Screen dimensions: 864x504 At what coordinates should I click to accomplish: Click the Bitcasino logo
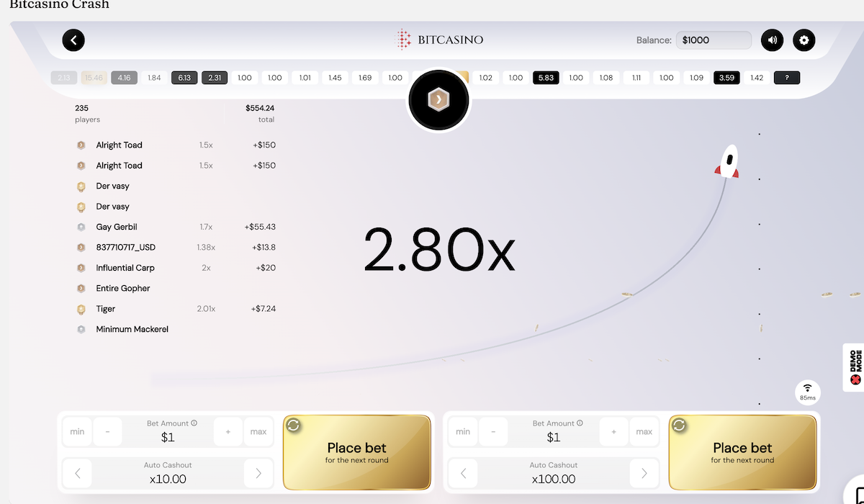[440, 40]
